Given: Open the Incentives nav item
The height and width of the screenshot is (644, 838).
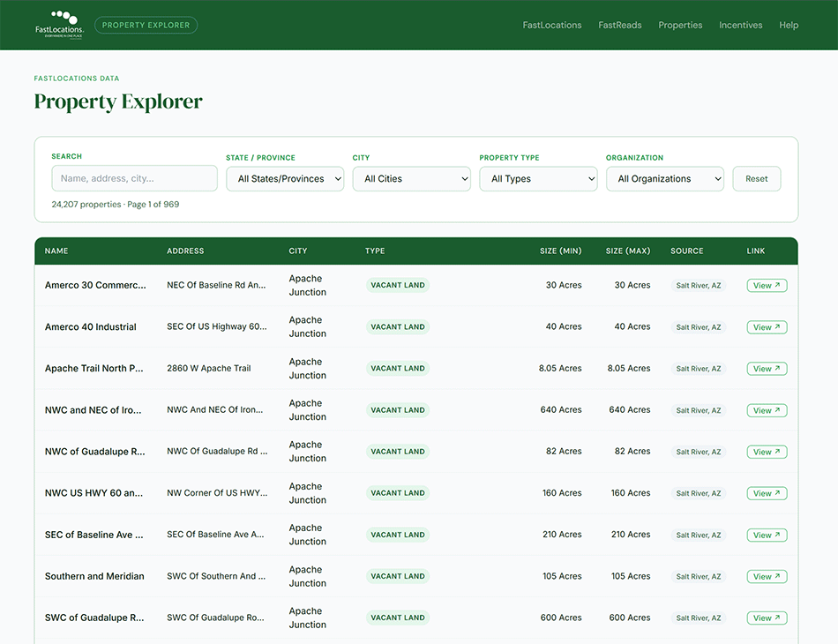Looking at the screenshot, I should 741,25.
